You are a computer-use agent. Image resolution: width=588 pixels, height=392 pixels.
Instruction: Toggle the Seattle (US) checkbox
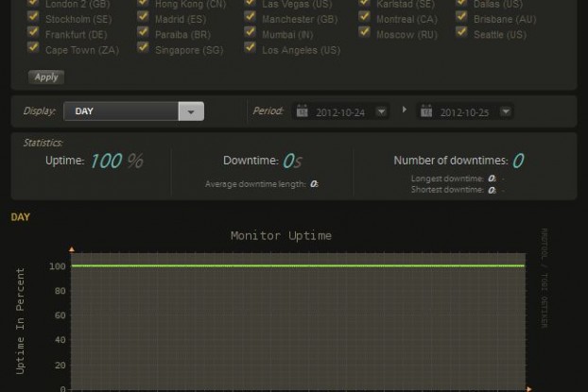click(462, 33)
